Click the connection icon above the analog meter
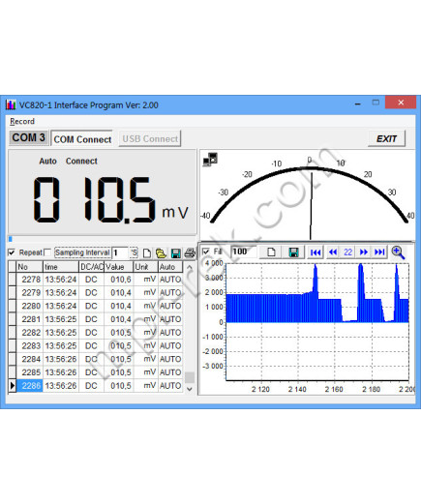 point(210,160)
